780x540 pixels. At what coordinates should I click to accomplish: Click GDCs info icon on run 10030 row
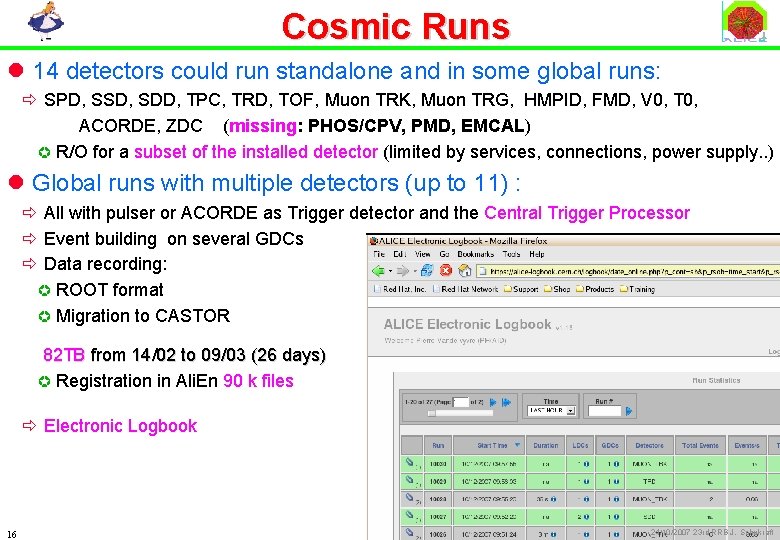pyautogui.click(x=616, y=464)
